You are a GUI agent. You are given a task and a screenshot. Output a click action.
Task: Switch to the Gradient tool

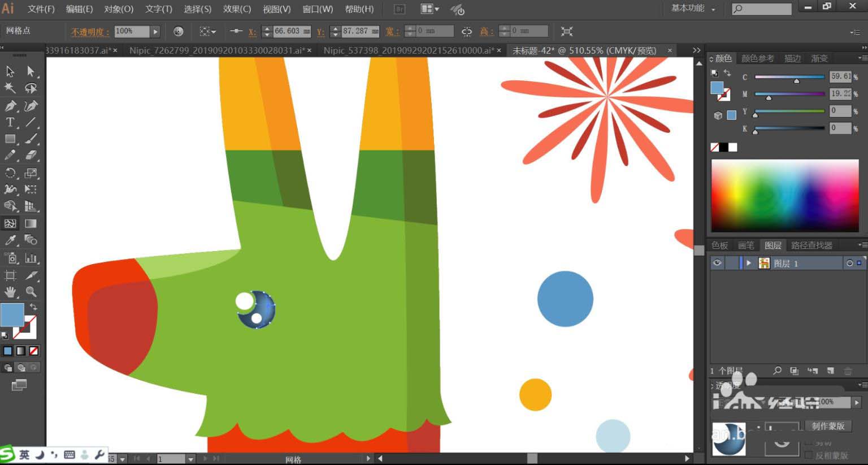(x=31, y=223)
